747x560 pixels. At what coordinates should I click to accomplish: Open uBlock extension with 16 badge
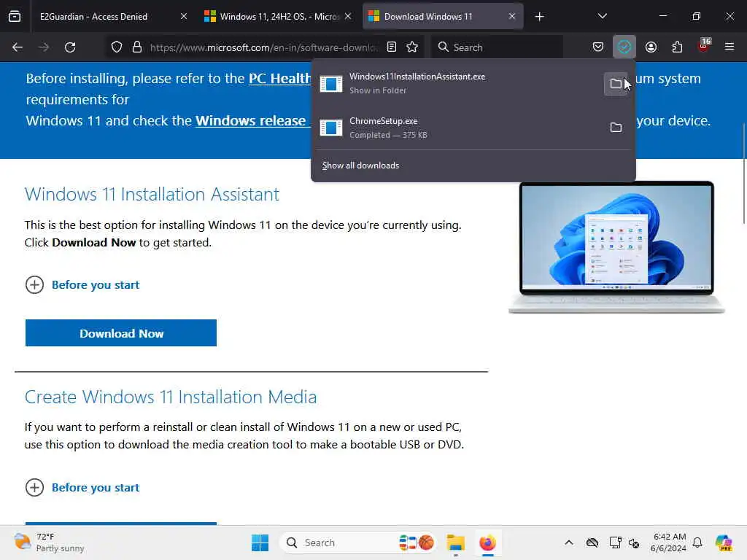click(704, 46)
